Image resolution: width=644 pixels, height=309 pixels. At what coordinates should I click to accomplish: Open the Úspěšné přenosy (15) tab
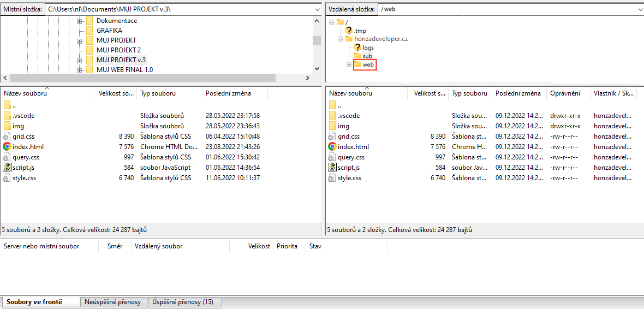pos(182,302)
